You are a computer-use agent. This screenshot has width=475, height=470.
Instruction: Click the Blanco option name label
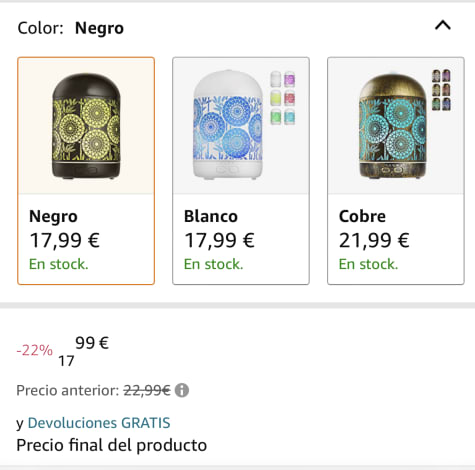coord(211,216)
